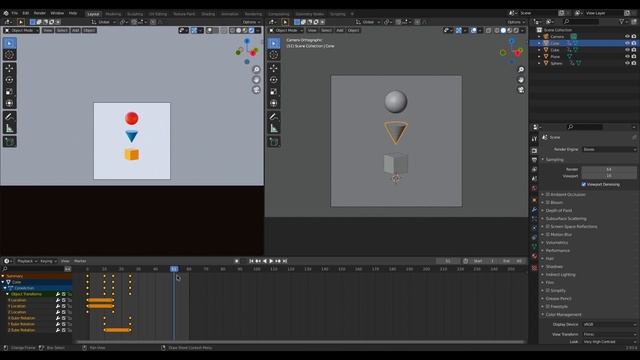Collapse Object Transforms channel group

pos(8,294)
